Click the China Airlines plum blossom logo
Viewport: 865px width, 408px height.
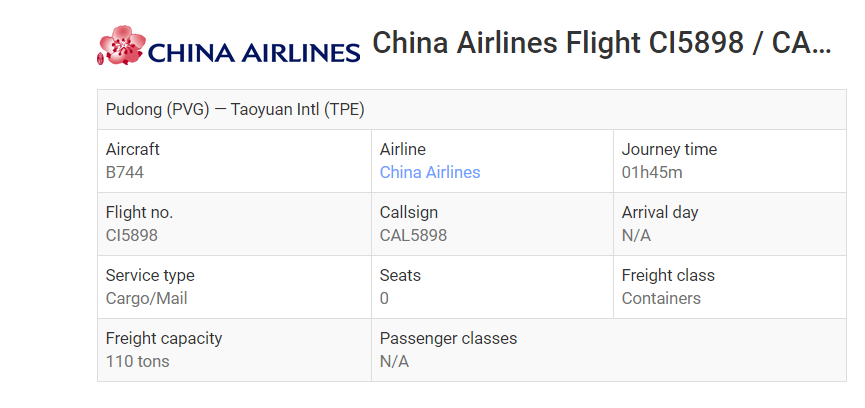click(121, 45)
